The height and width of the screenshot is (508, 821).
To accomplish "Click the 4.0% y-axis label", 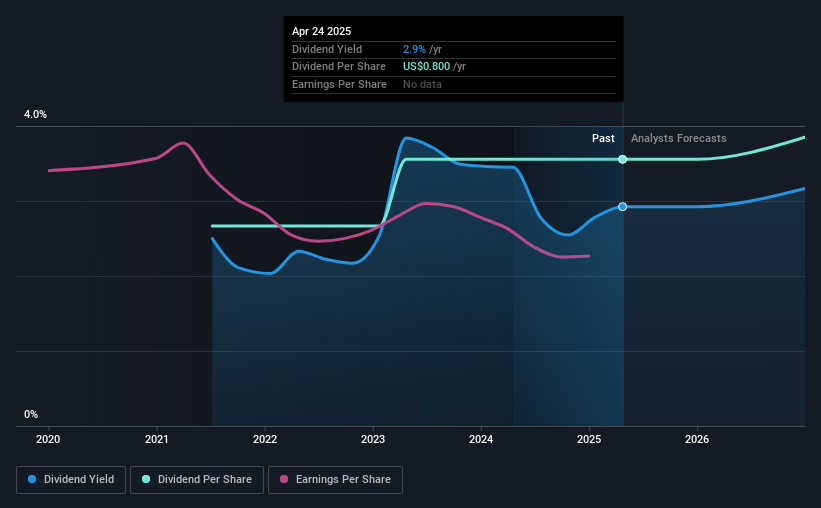I will [35, 115].
